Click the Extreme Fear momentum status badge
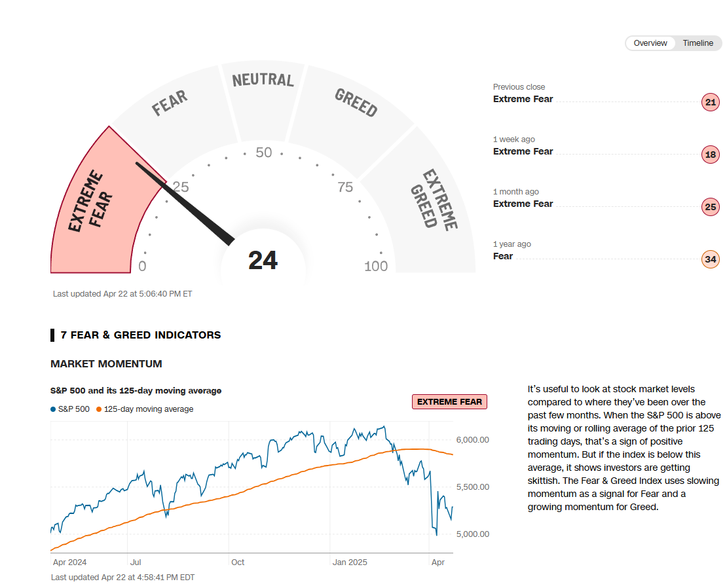The height and width of the screenshot is (588, 727). (x=449, y=402)
